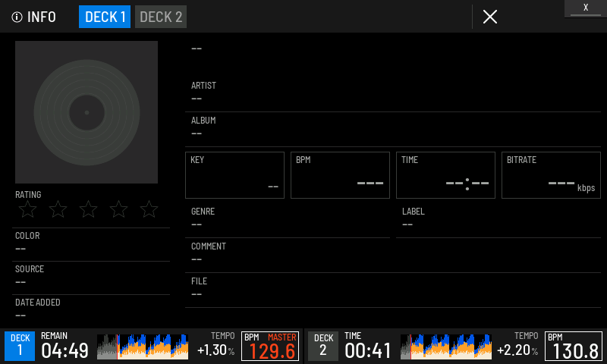Switch to the DECK 1 tab
Viewport: 607px width, 364px height.
tap(105, 17)
